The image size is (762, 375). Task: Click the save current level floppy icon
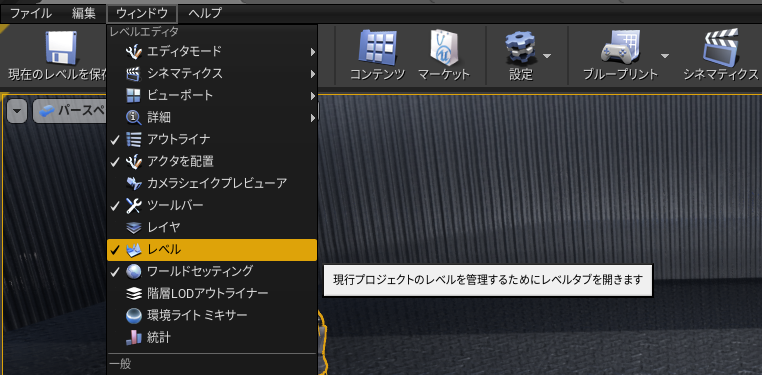coord(61,47)
